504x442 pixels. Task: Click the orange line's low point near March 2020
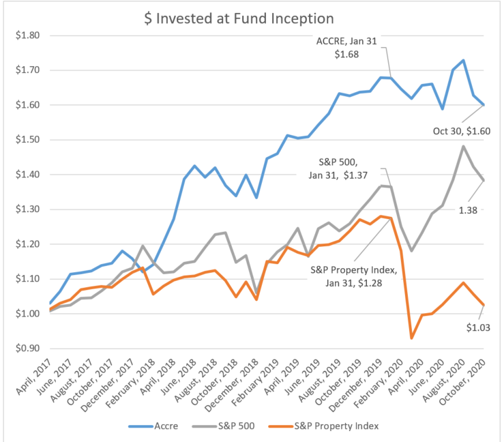pos(411,338)
